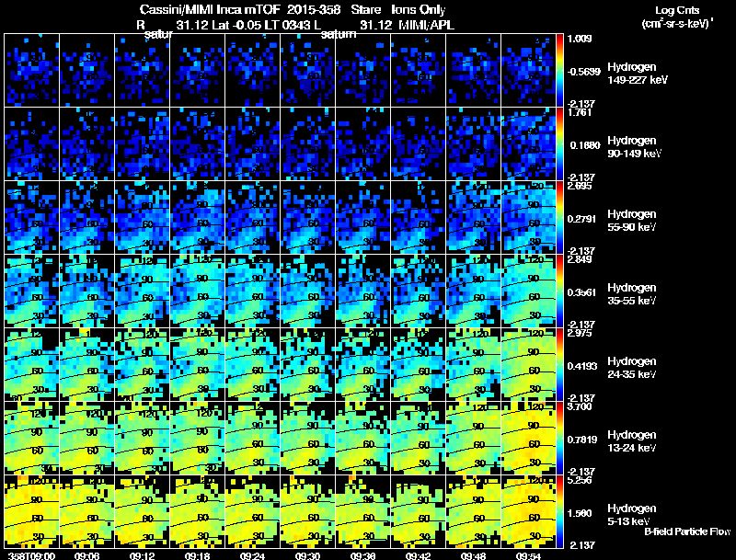Click the '09:24' time axis label

tap(252, 555)
